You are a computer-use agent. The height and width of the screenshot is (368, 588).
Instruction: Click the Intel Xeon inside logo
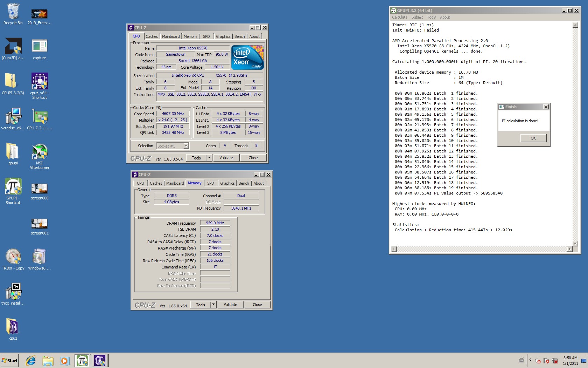[x=247, y=57]
